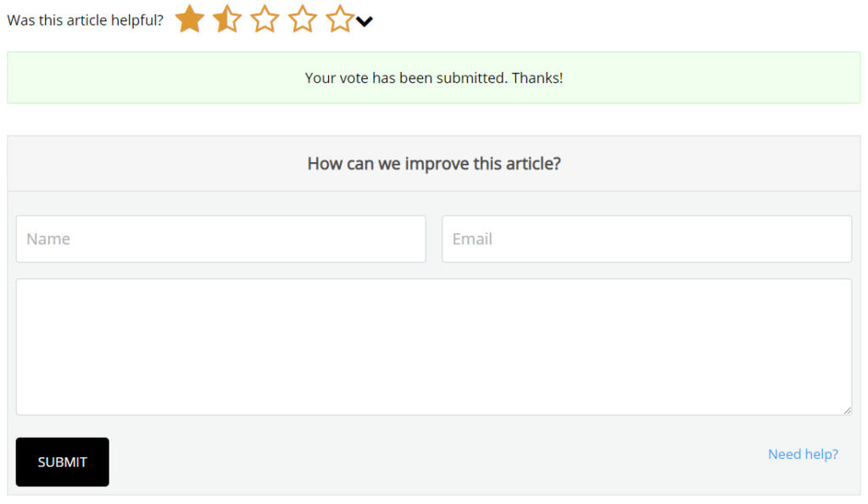This screenshot has height=504, width=868.
Task: Click the second half-filled star
Action: [227, 19]
